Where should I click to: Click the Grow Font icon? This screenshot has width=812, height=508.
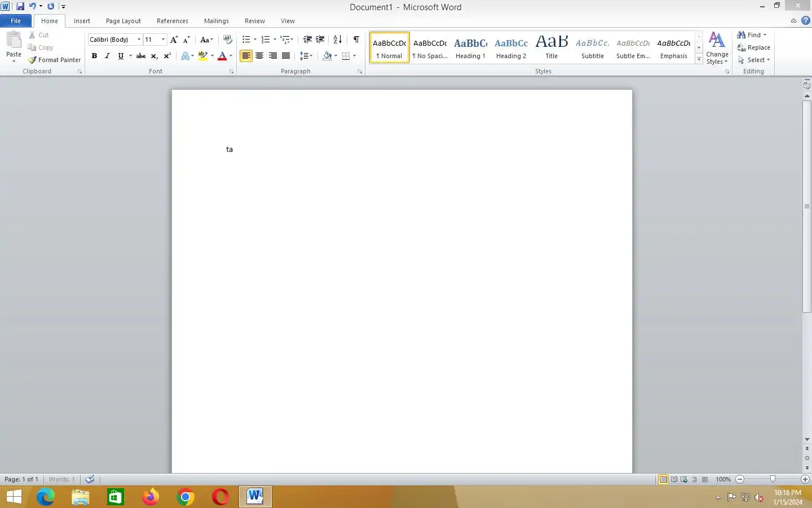click(174, 40)
